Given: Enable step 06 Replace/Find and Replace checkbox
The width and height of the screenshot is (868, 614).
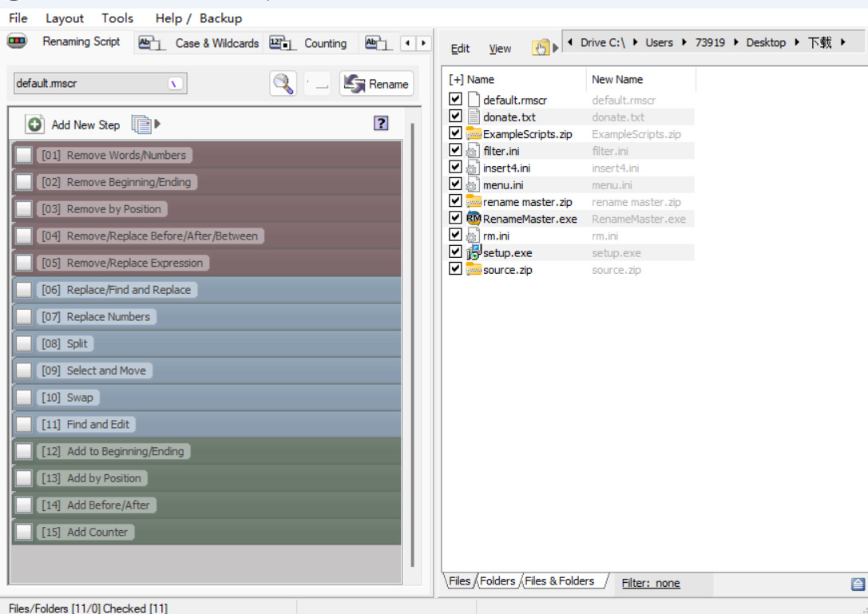Looking at the screenshot, I should [x=24, y=290].
